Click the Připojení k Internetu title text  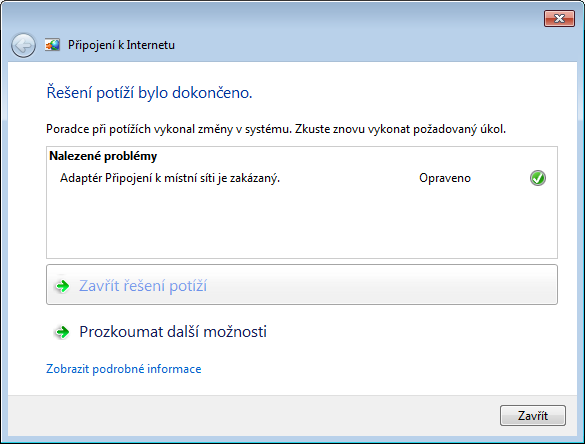coord(121,45)
